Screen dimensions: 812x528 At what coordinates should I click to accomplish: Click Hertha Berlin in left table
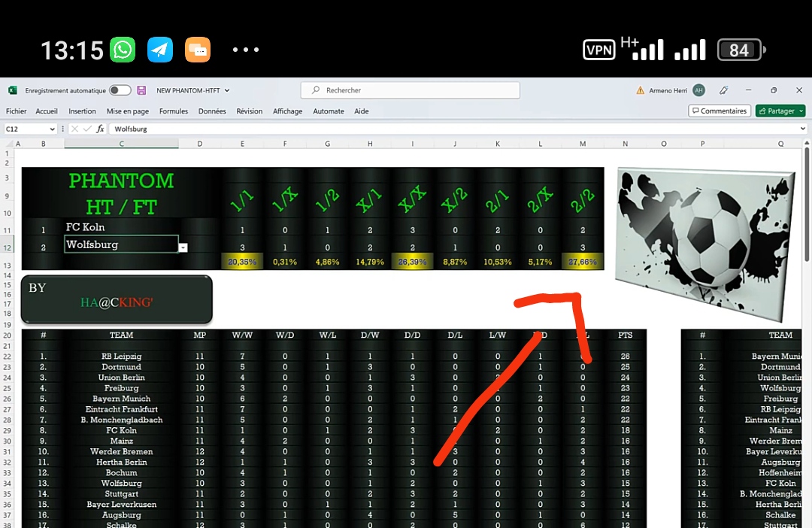point(121,463)
